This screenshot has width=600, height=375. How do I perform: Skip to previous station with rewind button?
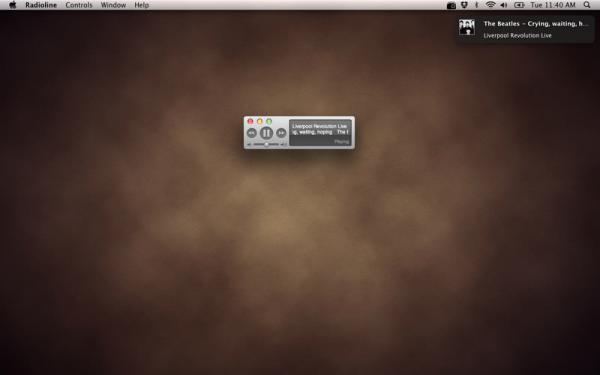pyautogui.click(x=252, y=133)
